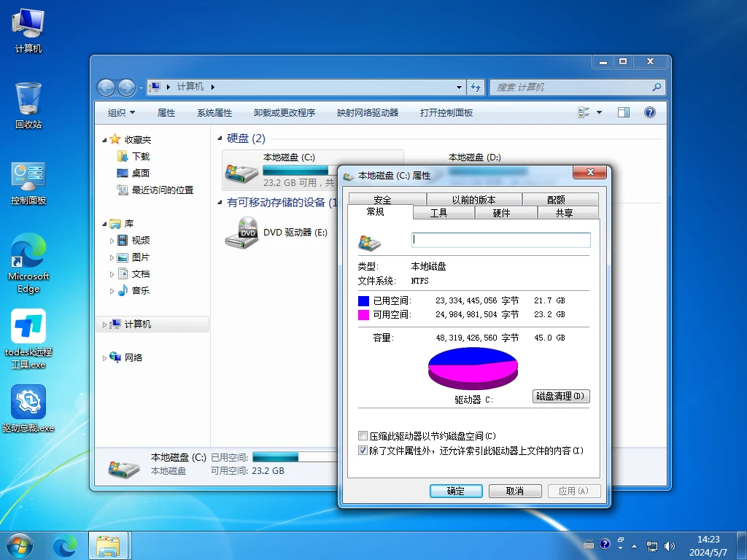The image size is (747, 560).
Task: Click the tray help question mark icon
Action: [x=605, y=544]
